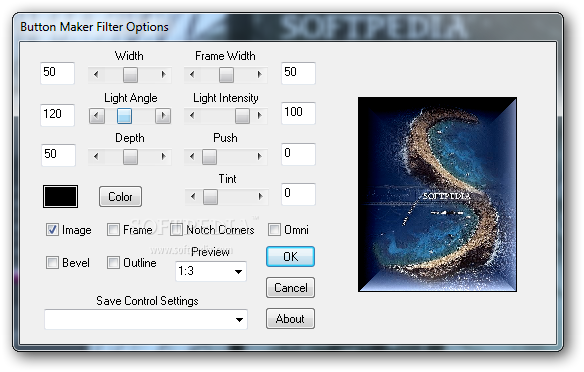Screen dimensions: 584x372
Task: Click the Light Angle field showing 120
Action: point(58,115)
